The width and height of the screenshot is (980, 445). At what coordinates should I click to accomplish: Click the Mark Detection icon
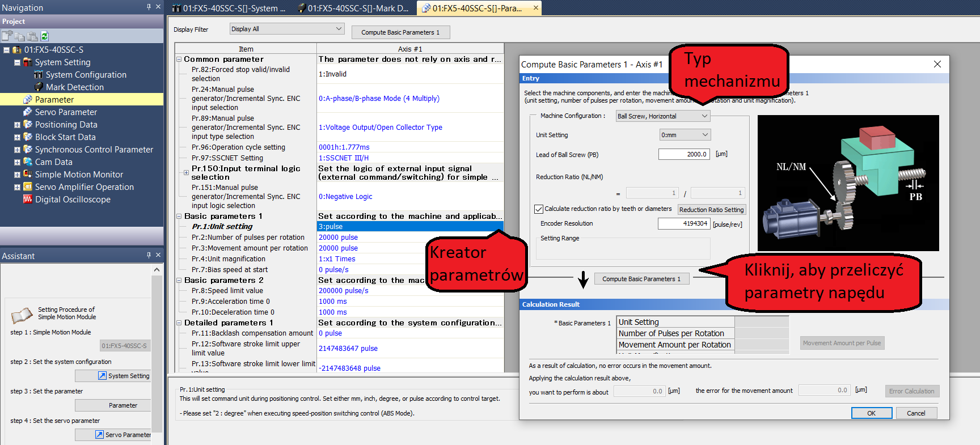pos(39,87)
